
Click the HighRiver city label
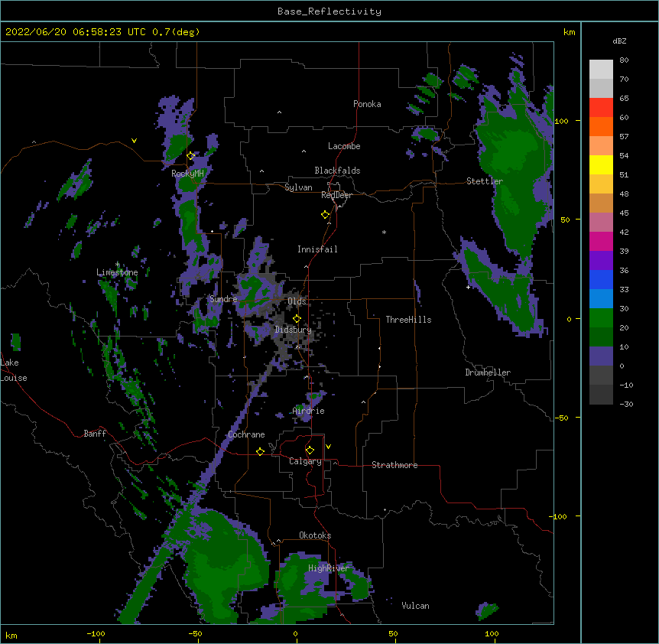coord(329,568)
